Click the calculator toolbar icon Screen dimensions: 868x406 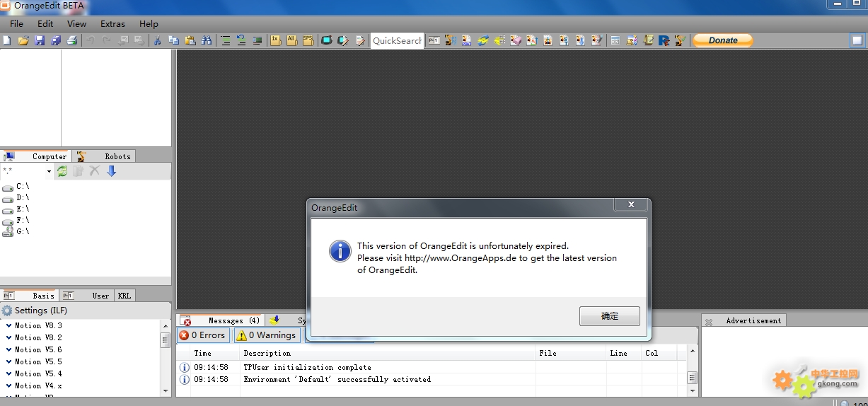615,40
